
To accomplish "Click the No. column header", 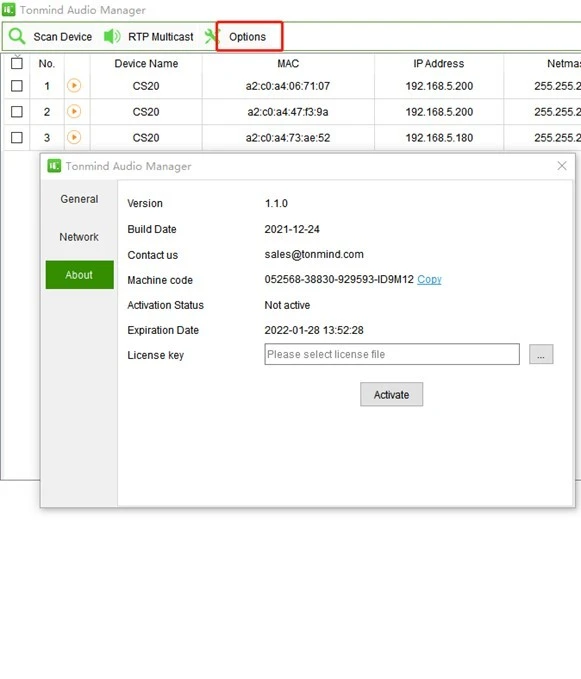I will (47, 64).
